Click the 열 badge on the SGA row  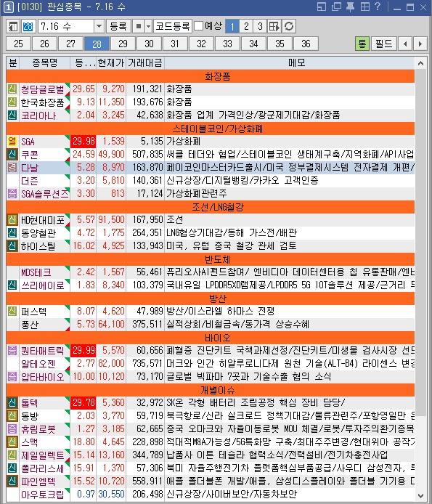[12, 142]
